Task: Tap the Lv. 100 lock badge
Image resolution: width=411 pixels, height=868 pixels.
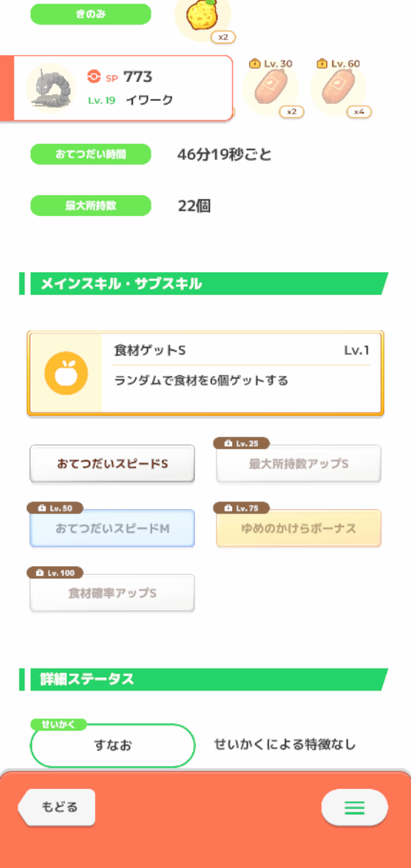Action: point(55,573)
